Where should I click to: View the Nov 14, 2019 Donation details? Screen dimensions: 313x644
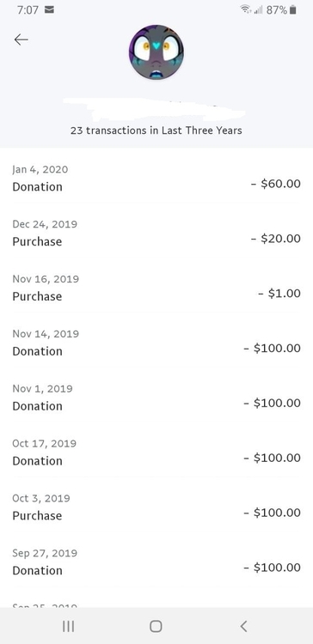click(156, 343)
